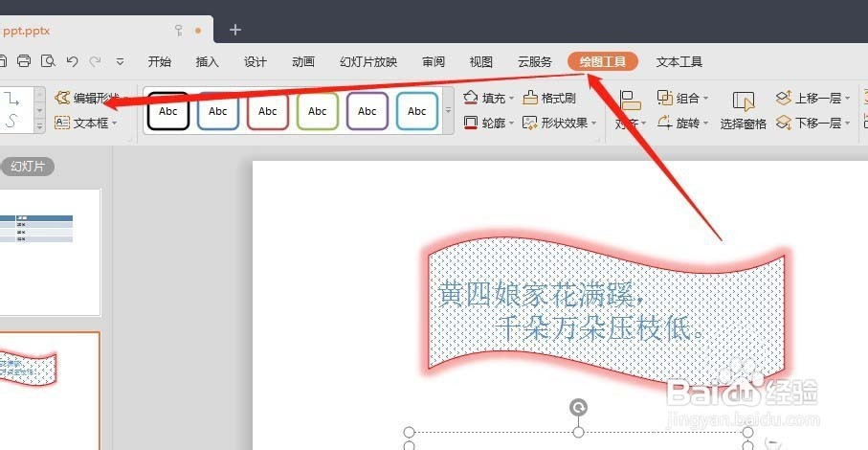Open the 填充 dropdown arrow
The image size is (868, 450).
(511, 99)
